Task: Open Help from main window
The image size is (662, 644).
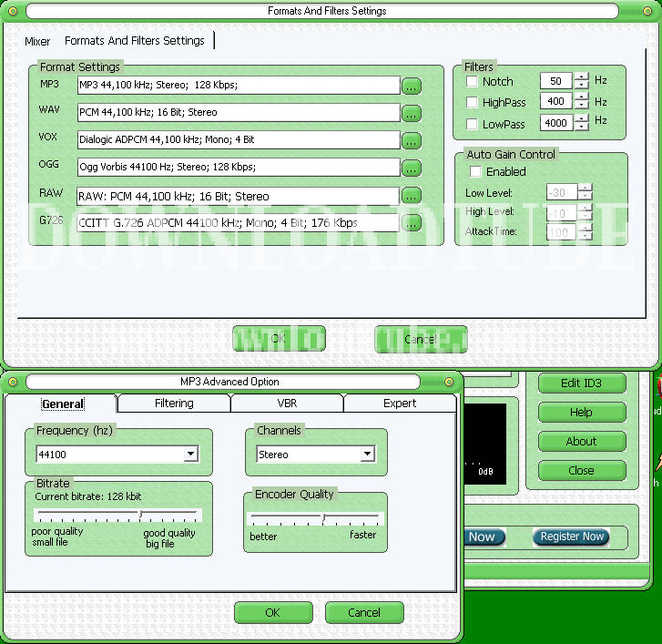Action: coord(581,412)
